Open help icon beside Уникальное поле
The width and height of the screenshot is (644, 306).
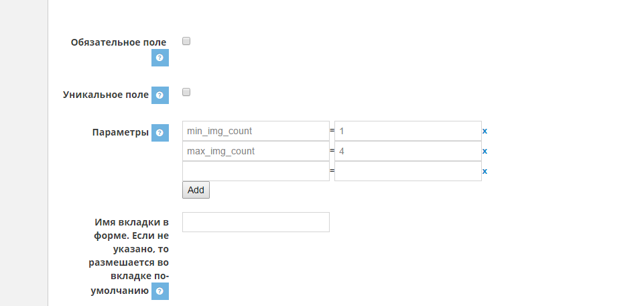[x=159, y=95]
